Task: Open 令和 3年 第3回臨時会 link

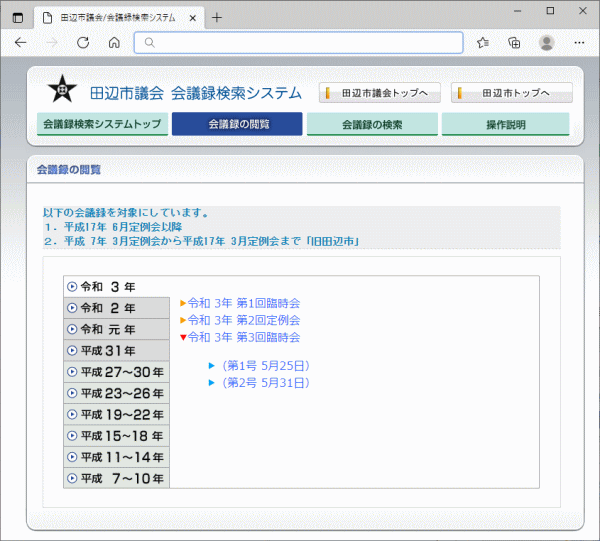Action: pyautogui.click(x=244, y=337)
